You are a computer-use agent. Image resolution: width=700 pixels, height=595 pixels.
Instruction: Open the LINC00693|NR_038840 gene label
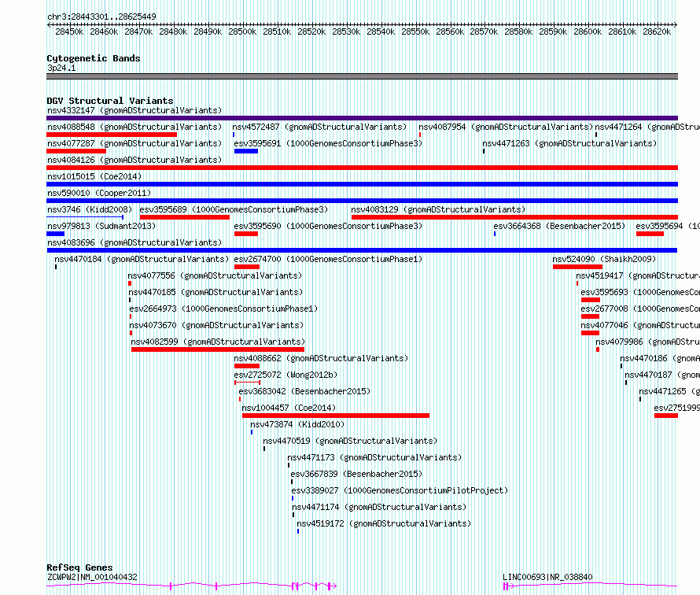[547, 577]
